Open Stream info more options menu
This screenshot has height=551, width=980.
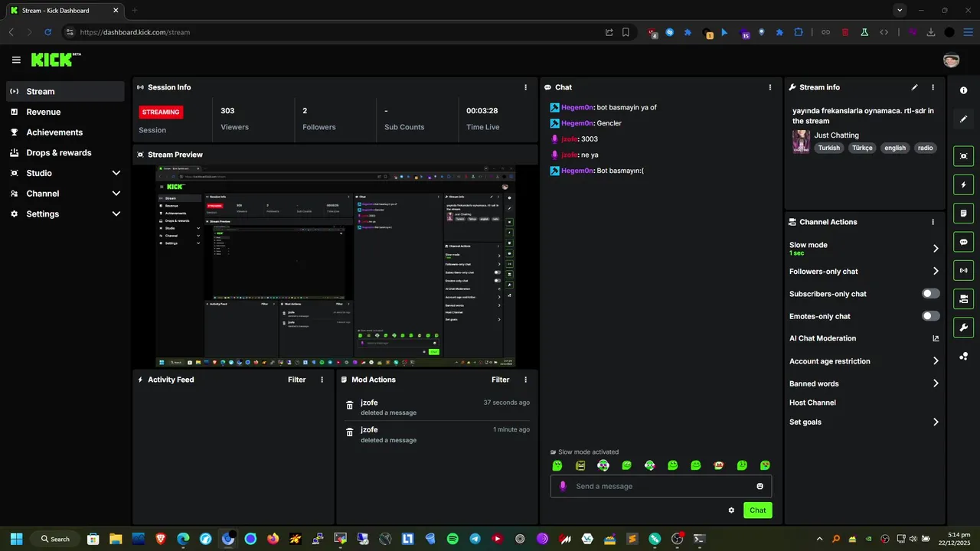[x=933, y=87]
